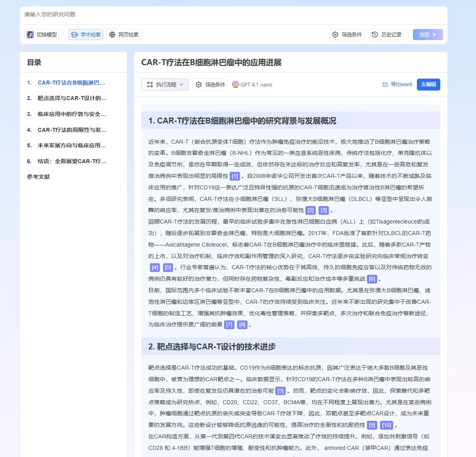This screenshot has height=457, width=476.
Task: Jump to 参考文献 in the outline
Action: (x=38, y=177)
